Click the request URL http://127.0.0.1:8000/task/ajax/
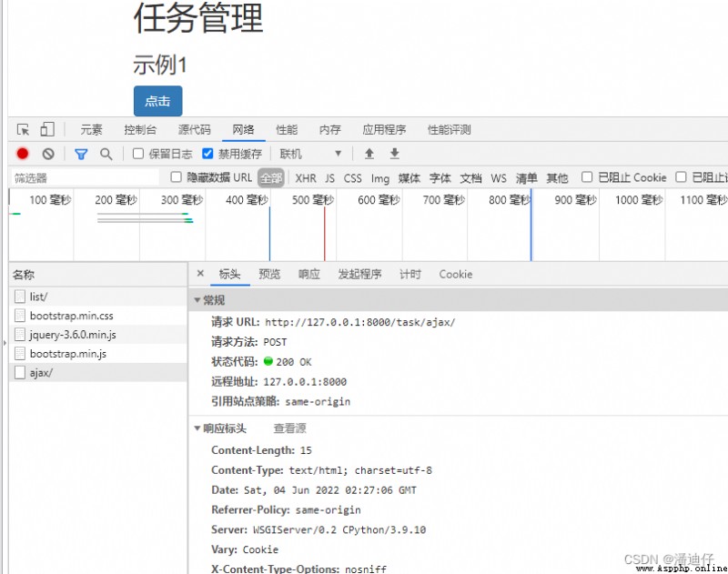Image resolution: width=728 pixels, height=574 pixels. coord(359,322)
